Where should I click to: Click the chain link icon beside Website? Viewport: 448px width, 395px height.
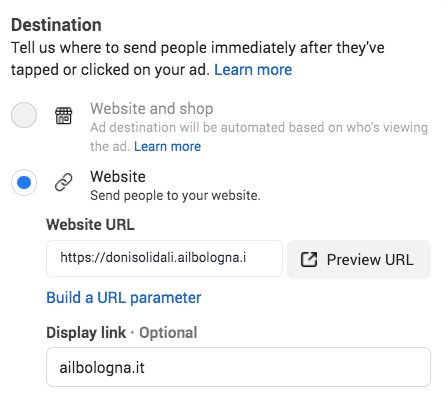tap(63, 182)
